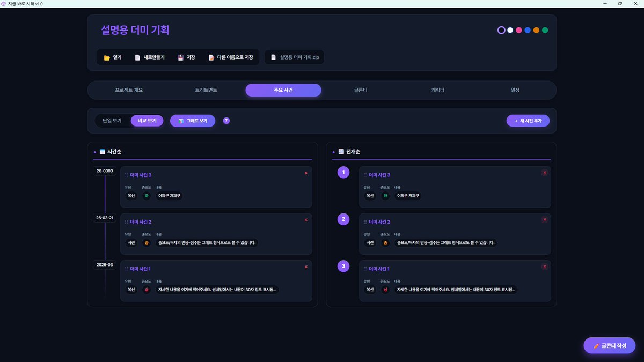Viewport: 644px width, 362px height.
Task: Click the 어쩌구 저쩌구 content chip in 시간순
Action: (169, 196)
